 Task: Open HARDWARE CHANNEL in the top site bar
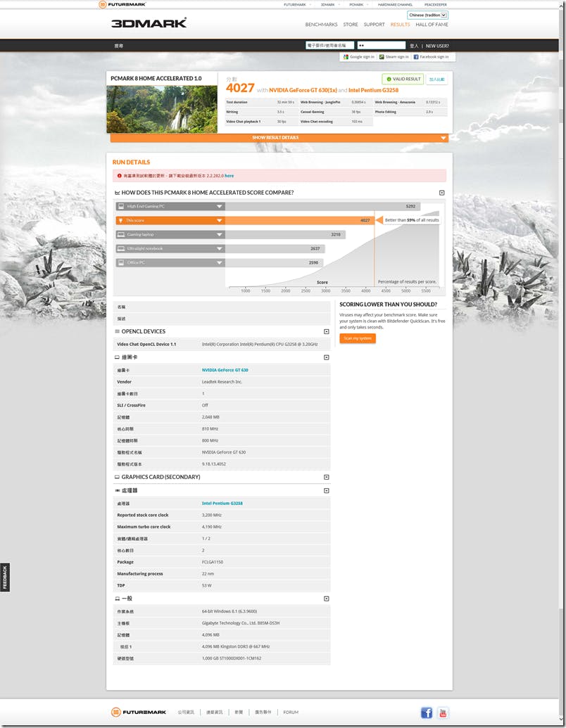395,5
